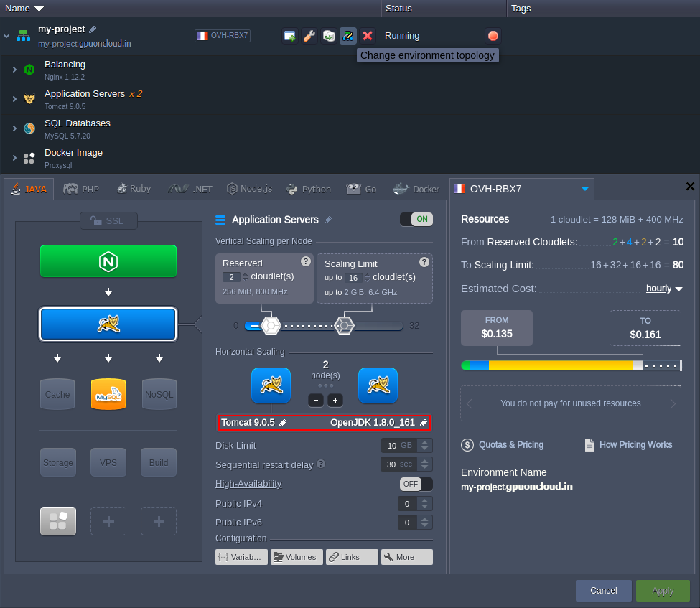Click the Change environment topology icon

[348, 36]
